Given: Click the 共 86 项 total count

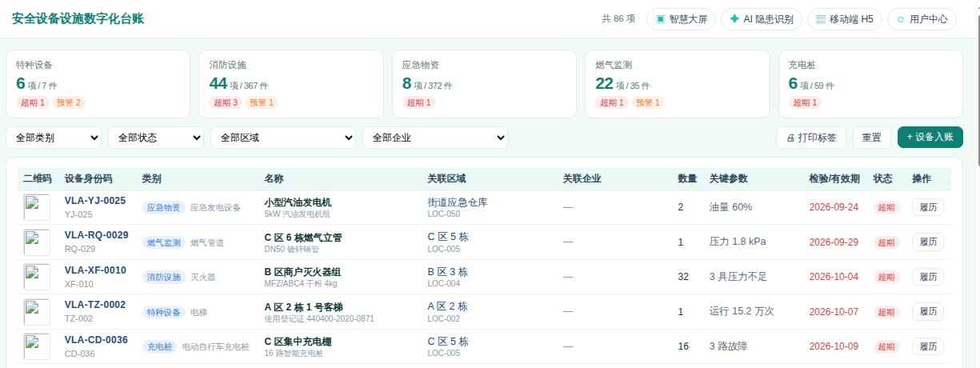Looking at the screenshot, I should (x=618, y=19).
